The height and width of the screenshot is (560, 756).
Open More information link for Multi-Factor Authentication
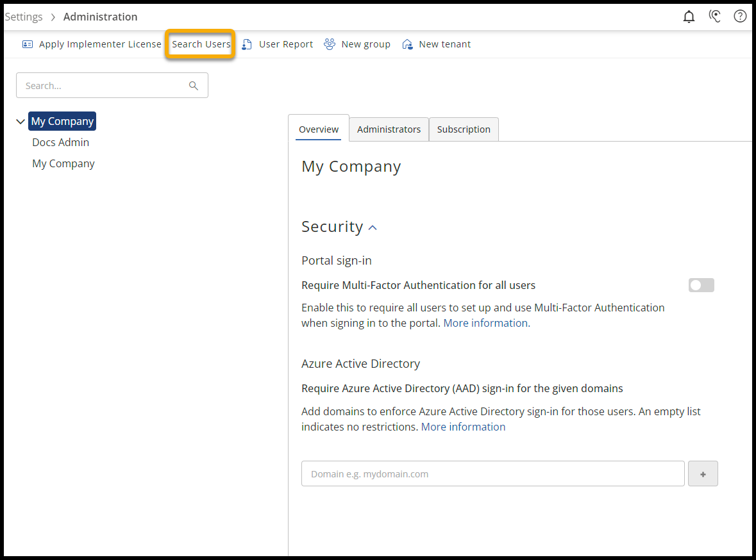point(485,323)
